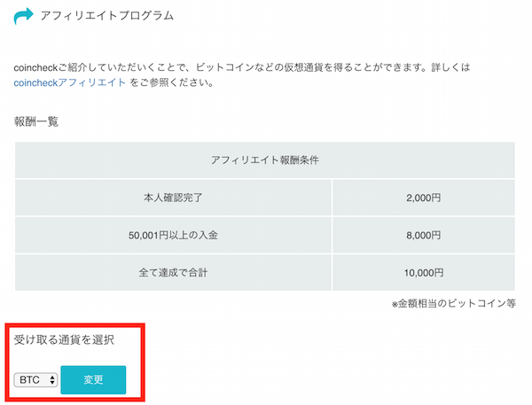Click the アフィリエイト報酬条件 table header

[x=265, y=160]
